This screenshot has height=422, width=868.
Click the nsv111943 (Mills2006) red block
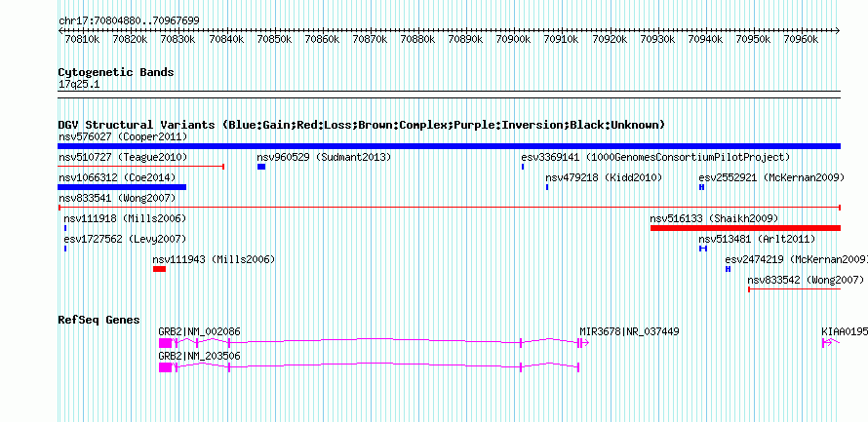tap(159, 269)
